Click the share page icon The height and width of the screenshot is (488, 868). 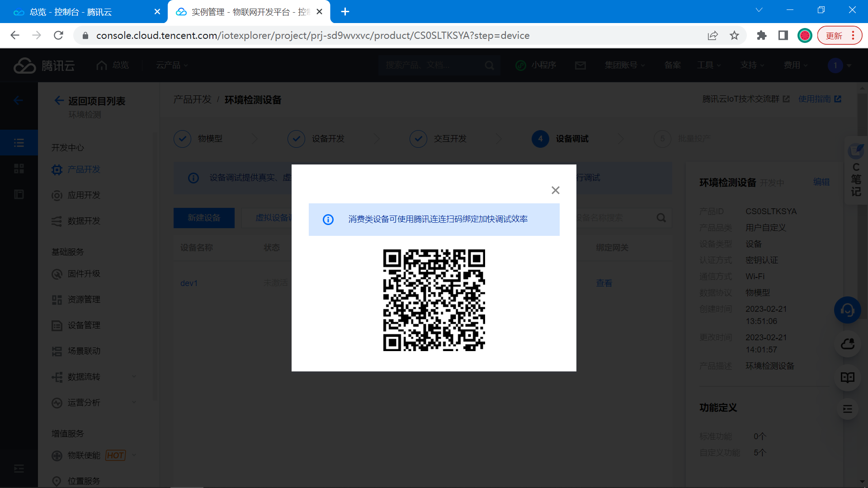point(712,36)
